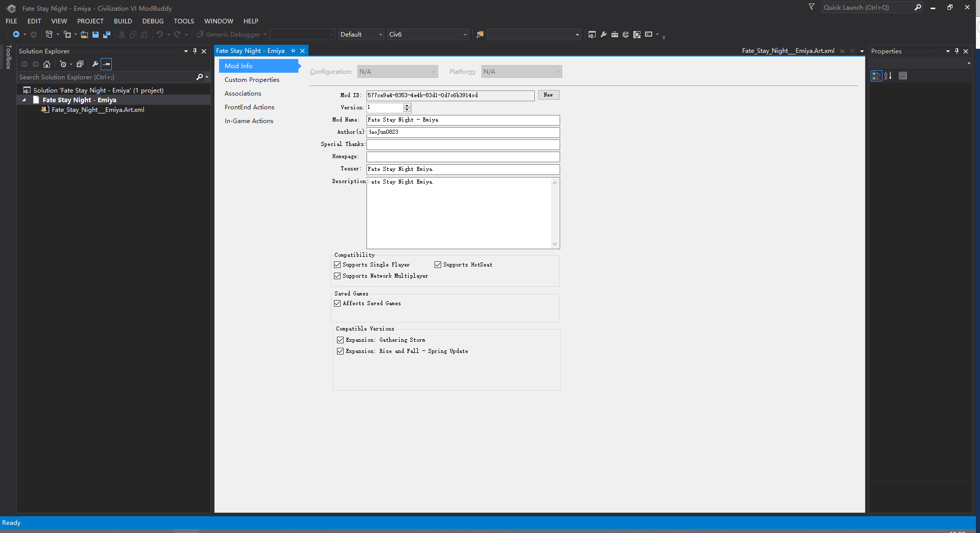
Task: Select Fate_Stay_Night__Emiya.Art.xml in Solution Explorer
Action: click(x=98, y=110)
